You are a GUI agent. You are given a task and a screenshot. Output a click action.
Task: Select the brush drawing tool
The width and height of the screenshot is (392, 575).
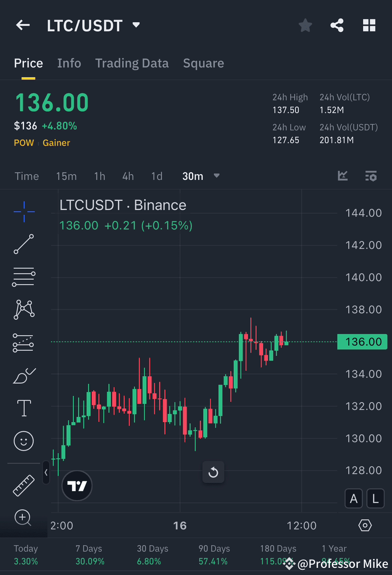[23, 375]
